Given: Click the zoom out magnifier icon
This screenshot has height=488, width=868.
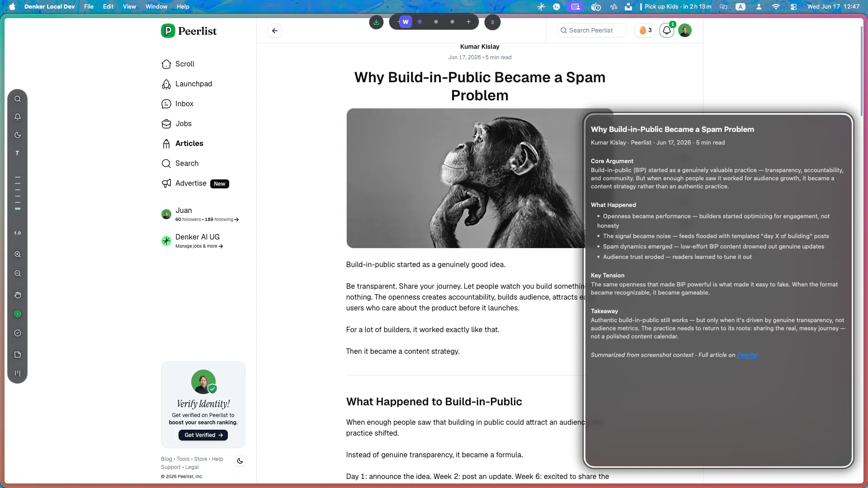Looking at the screenshot, I should (18, 273).
